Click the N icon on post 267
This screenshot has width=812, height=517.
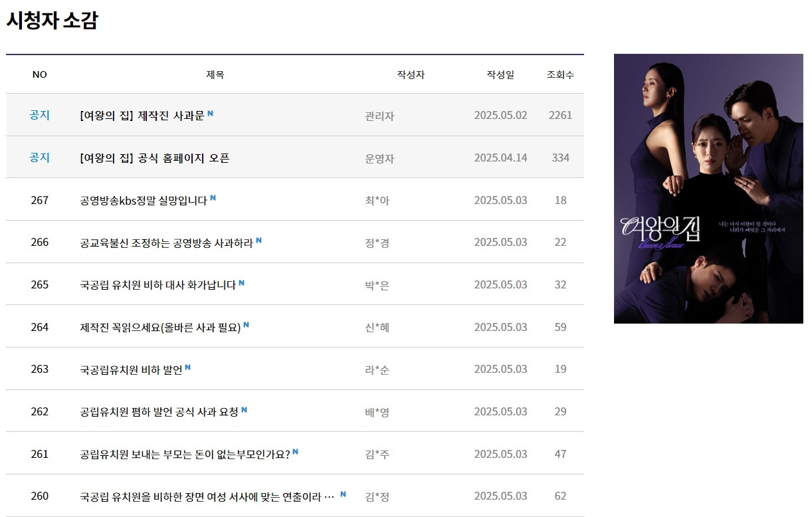(213, 197)
